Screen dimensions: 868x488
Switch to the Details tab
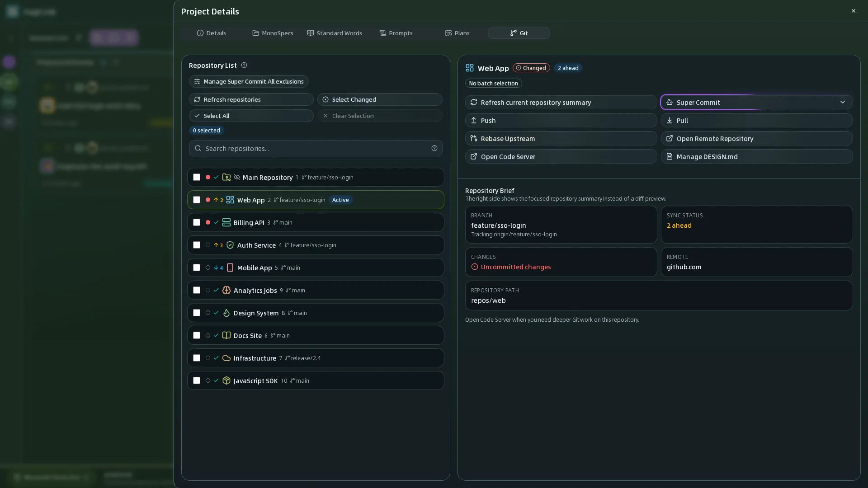tap(212, 33)
